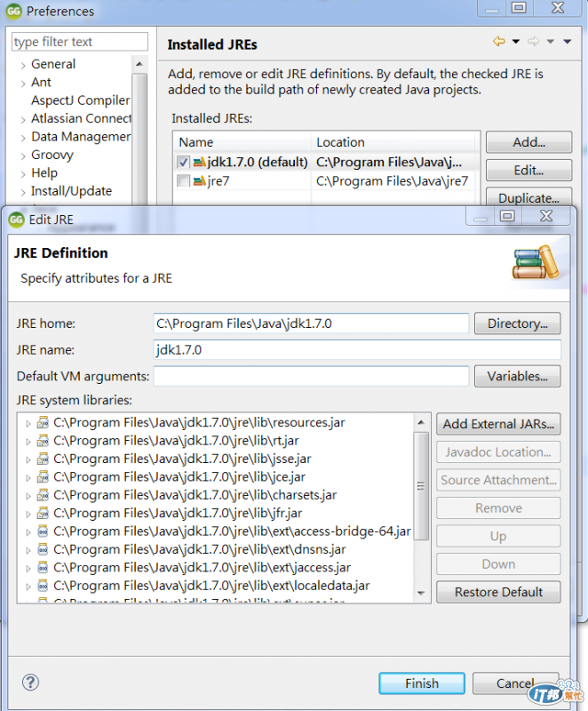
Task: Click the Preferences title bar GG icon
Action: (x=13, y=11)
